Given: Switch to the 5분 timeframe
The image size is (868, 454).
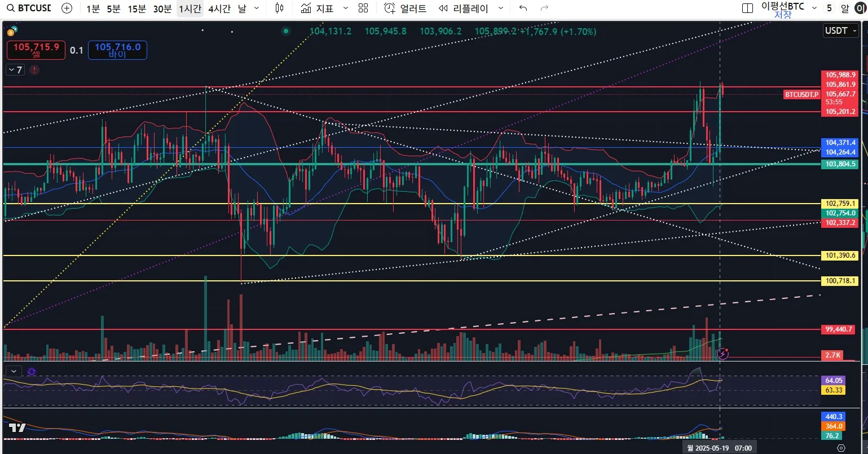Looking at the screenshot, I should pyautogui.click(x=113, y=8).
